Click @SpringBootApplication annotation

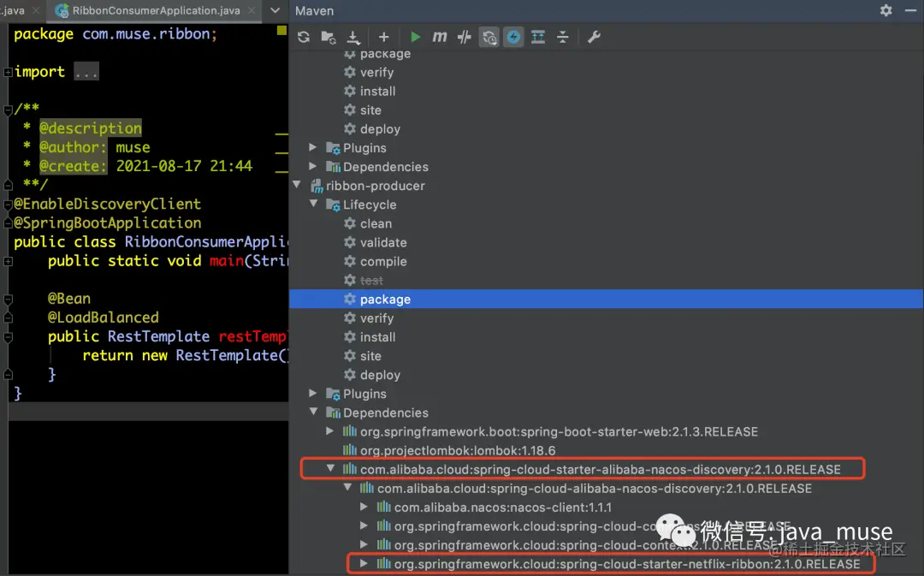tap(107, 223)
